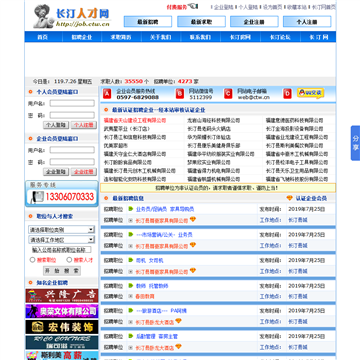This screenshot has width=360, height=360.
Task: Click the 开始搜索 search button
Action: tap(62, 271)
